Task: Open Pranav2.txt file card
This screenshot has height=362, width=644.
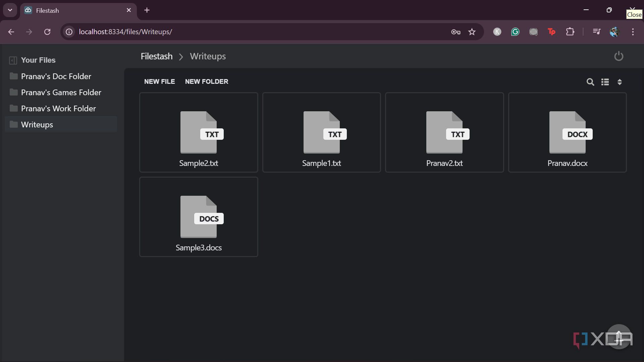Action: pos(444,132)
